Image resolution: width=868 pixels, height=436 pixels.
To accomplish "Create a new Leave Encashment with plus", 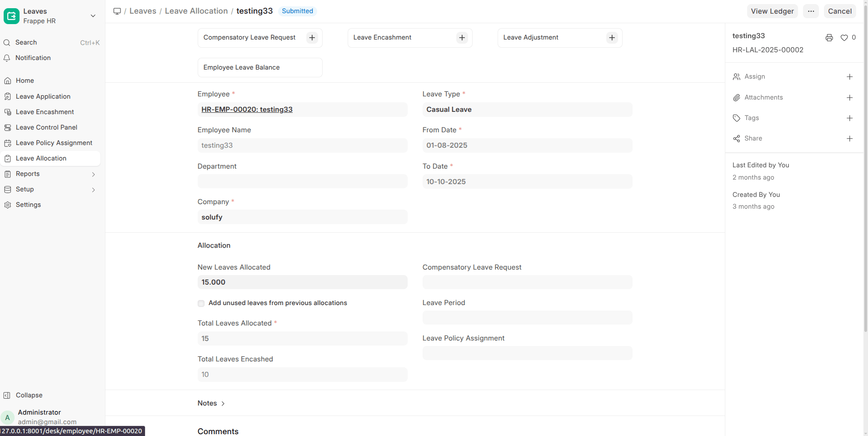I will 462,38.
